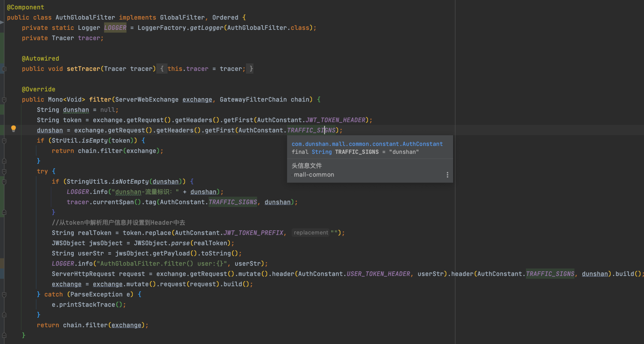Click the getPayload method call
The image size is (644, 344).
point(171,254)
